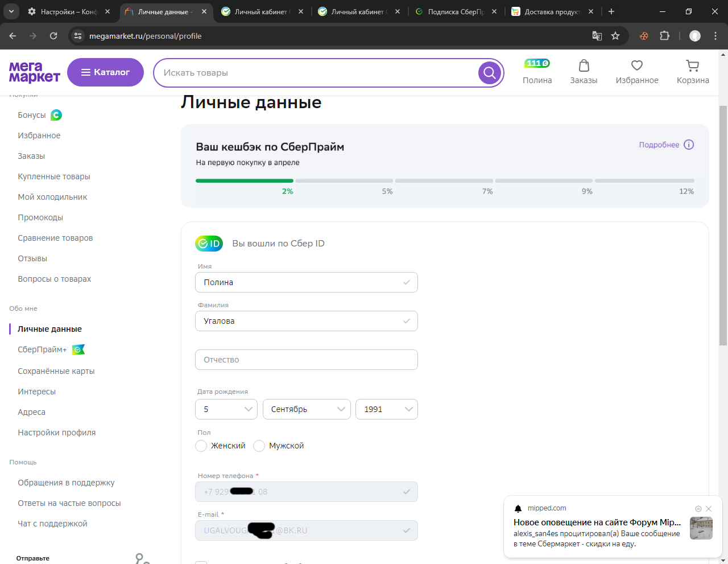Click the 12% cashback progress segment
The height and width of the screenshot is (564, 728).
(644, 181)
